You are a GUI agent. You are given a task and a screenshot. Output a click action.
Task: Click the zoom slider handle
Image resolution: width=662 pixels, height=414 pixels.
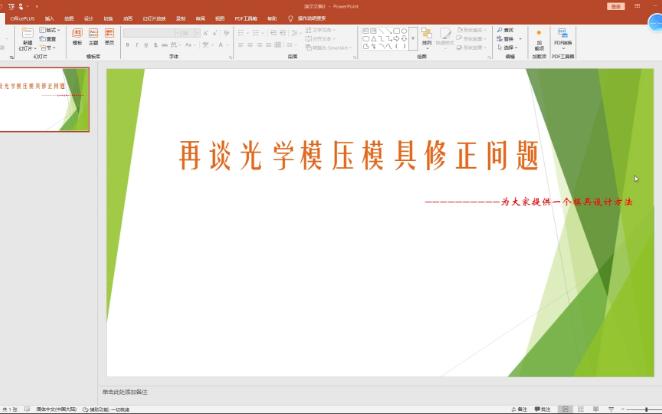click(646, 409)
